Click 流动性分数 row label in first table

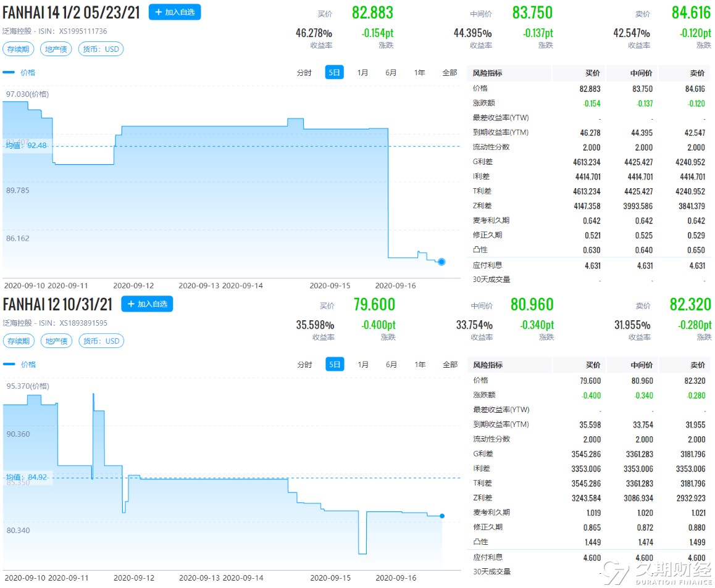(x=491, y=147)
